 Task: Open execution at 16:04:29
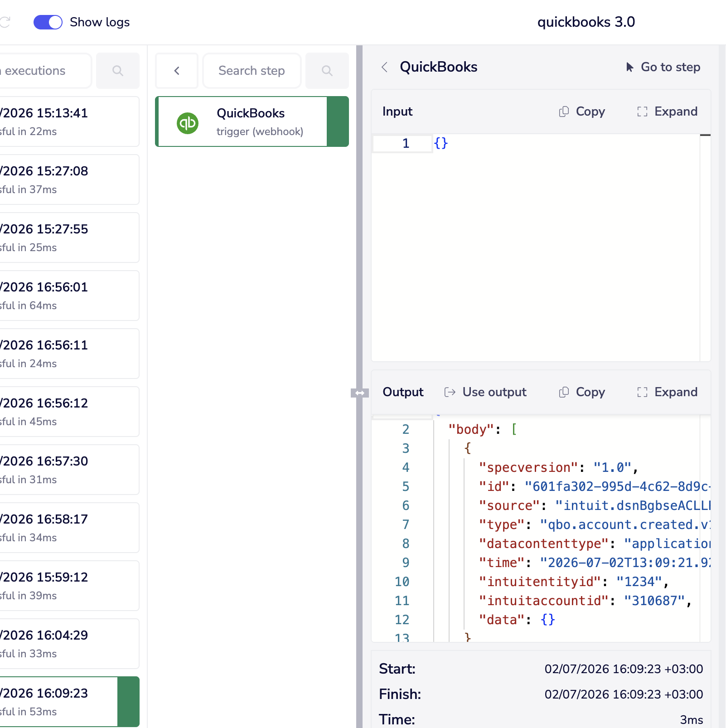coord(69,644)
